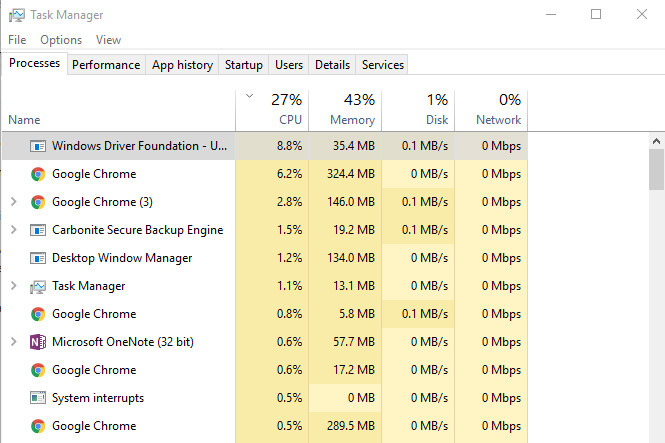Click the scrollbar up arrow
The image size is (665, 443).
pos(657,141)
